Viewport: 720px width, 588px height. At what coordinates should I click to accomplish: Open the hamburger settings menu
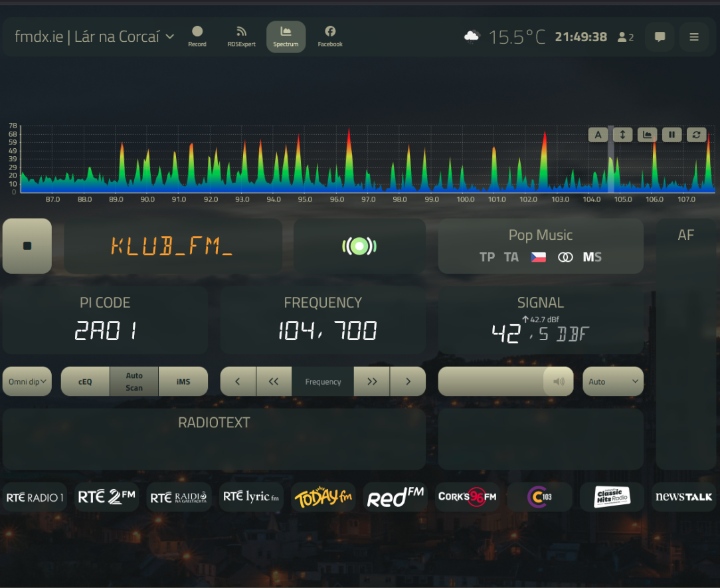tap(694, 37)
